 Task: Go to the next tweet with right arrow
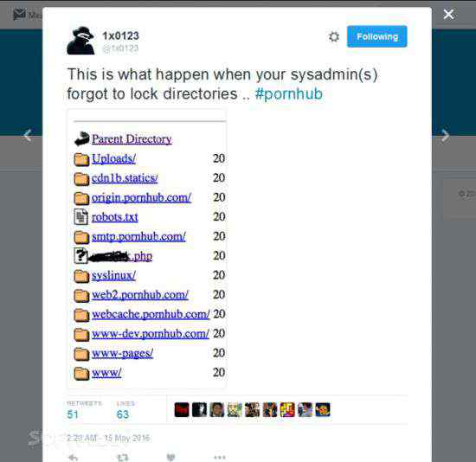445,135
